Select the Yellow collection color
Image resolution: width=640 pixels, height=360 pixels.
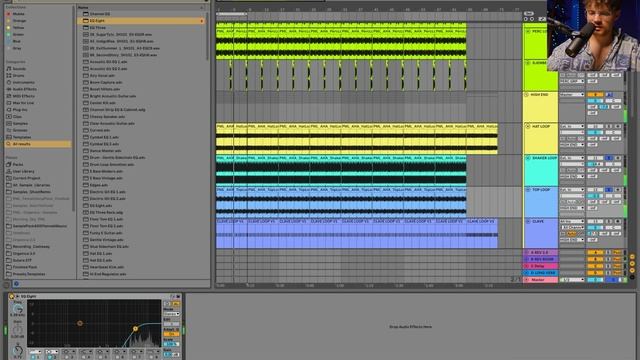click(16, 28)
